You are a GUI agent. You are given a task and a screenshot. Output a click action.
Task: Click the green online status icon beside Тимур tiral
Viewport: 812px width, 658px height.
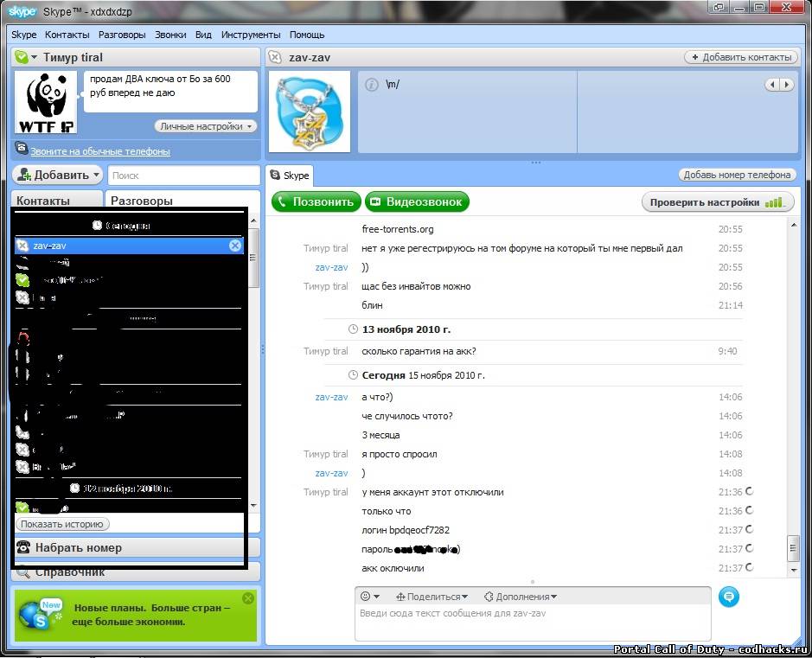22,57
